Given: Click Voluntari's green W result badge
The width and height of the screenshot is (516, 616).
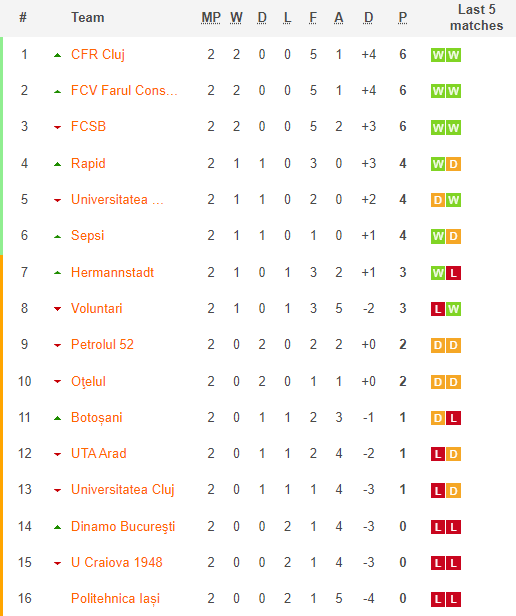Looking at the screenshot, I should click(x=454, y=309).
